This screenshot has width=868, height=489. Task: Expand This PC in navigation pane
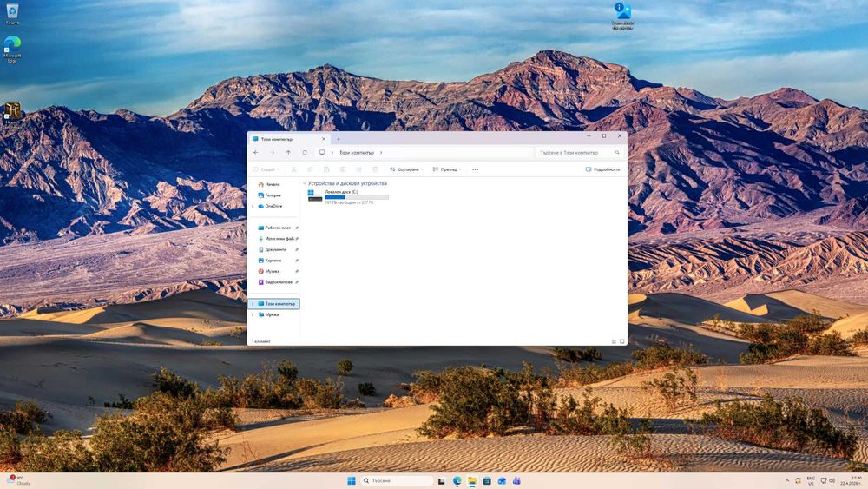[x=253, y=304]
